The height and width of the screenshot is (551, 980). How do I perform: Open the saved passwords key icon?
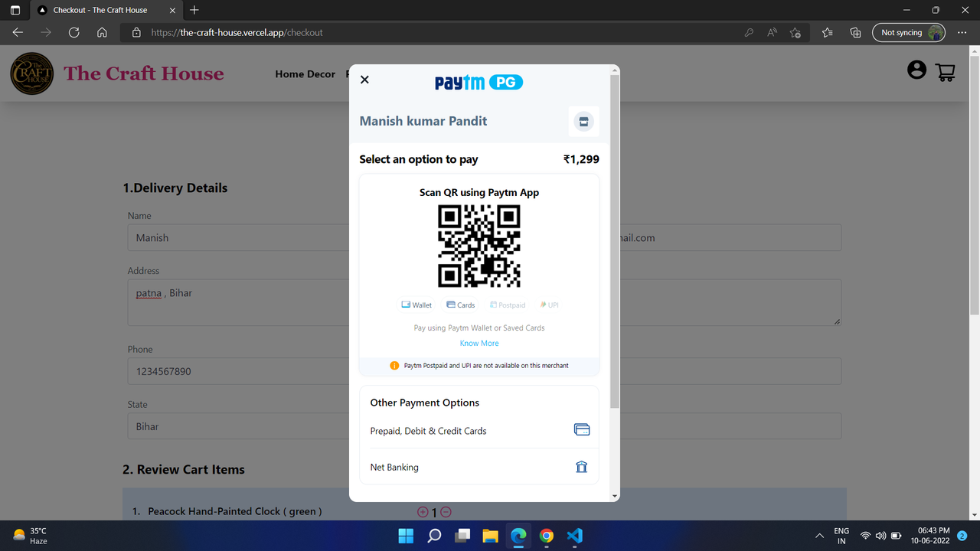pyautogui.click(x=749, y=33)
